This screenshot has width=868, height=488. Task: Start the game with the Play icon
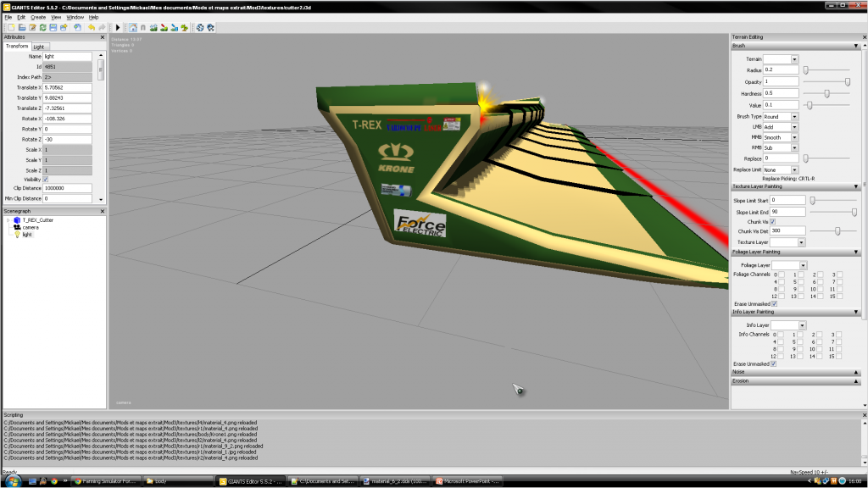coord(117,27)
